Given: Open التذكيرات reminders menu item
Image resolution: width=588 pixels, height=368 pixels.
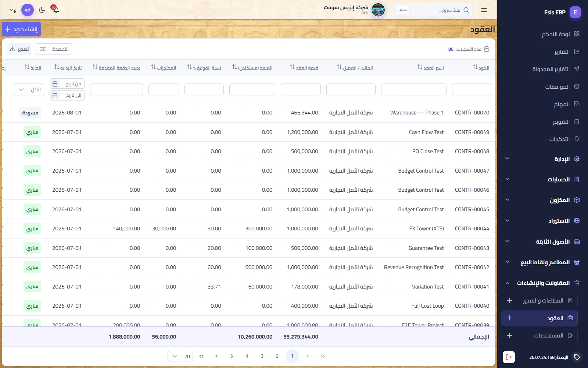Looking at the screenshot, I should [564, 139].
